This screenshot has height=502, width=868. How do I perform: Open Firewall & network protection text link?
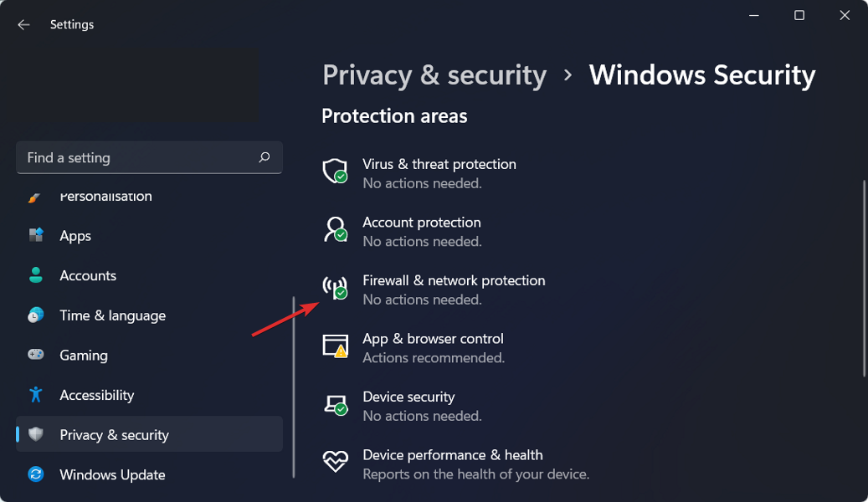point(454,281)
